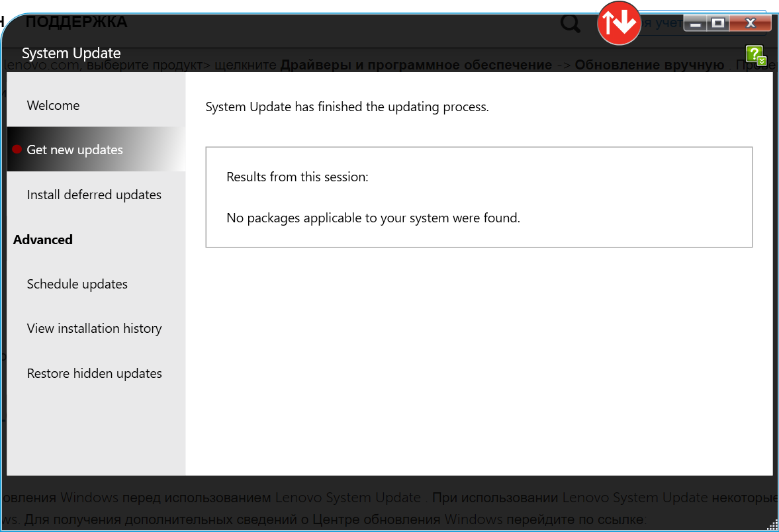Open Schedule updates under Advanced
The width and height of the screenshot is (779, 532).
[x=77, y=284]
